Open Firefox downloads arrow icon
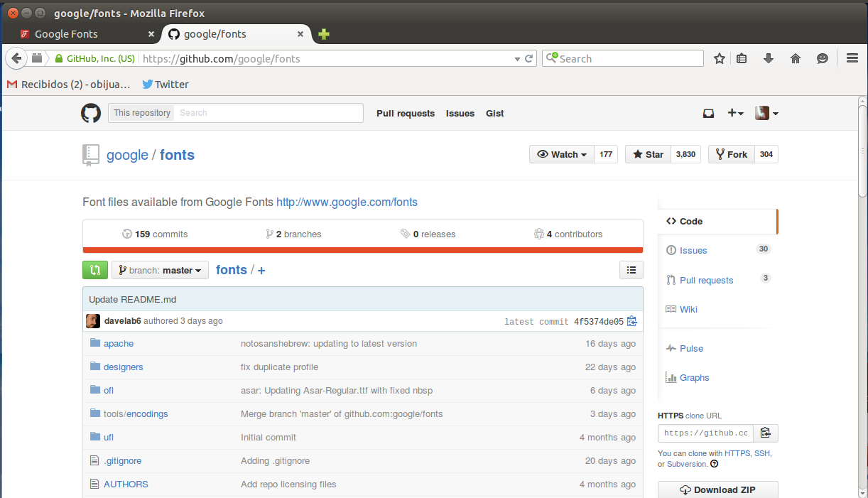 (x=768, y=58)
